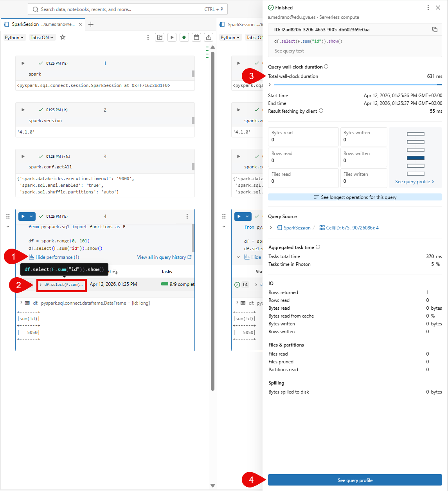Click the sort icon in performance table header
Viewport: 448px width, 491px height.
(115, 272)
